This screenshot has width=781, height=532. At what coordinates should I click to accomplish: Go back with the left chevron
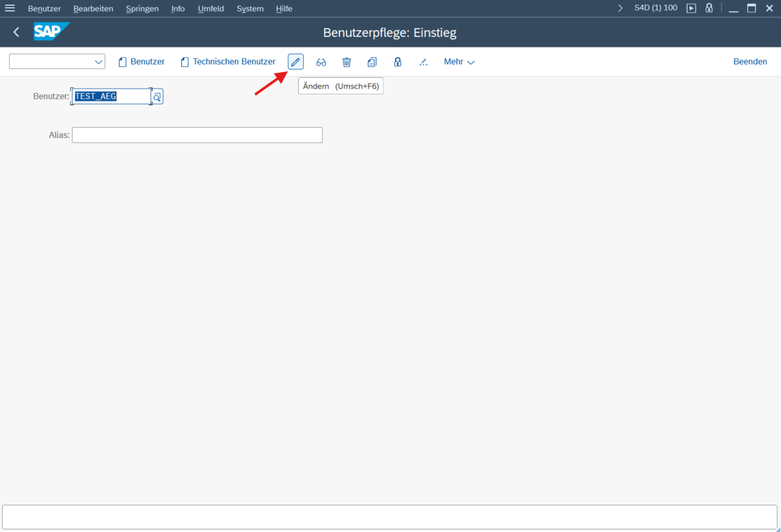pos(17,32)
